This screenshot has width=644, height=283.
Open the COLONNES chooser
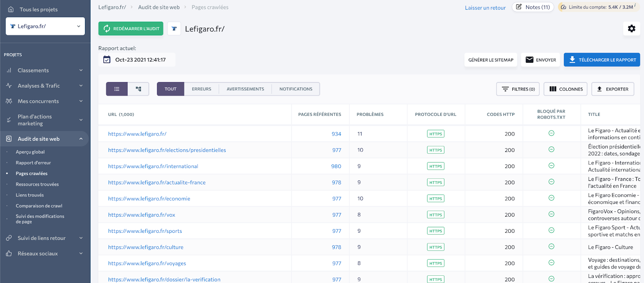click(x=566, y=89)
